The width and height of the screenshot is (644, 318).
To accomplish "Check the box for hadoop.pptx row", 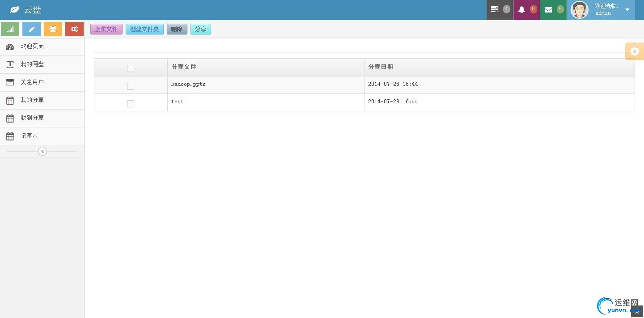I will 131,86.
